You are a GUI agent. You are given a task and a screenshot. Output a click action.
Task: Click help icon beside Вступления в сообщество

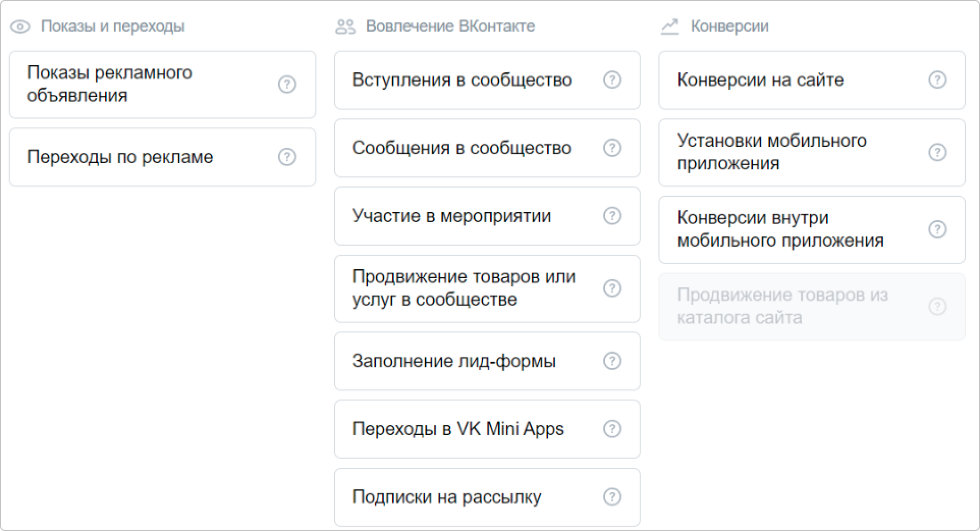[x=612, y=80]
